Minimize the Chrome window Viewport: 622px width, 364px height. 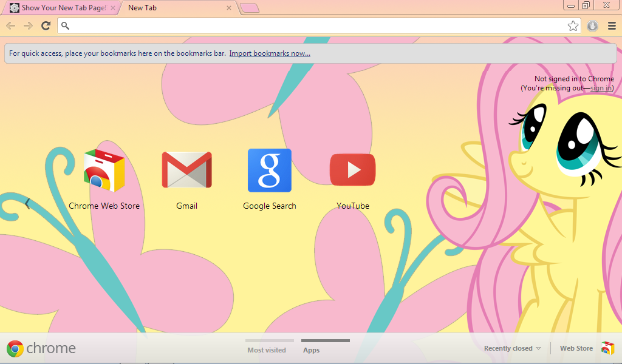coord(571,5)
